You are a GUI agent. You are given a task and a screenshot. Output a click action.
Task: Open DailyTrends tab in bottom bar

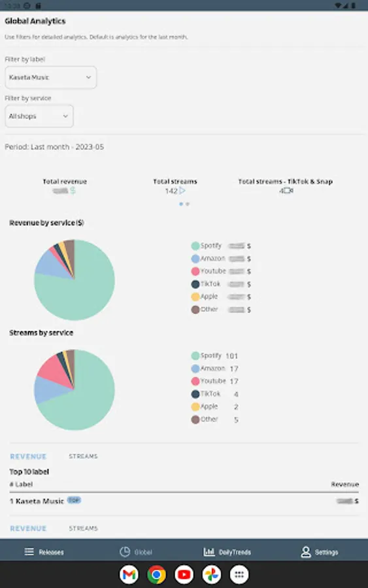click(227, 552)
